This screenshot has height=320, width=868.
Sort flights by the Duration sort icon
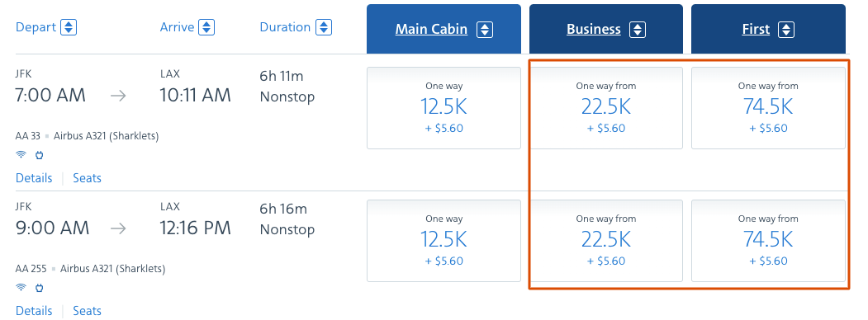(x=323, y=27)
